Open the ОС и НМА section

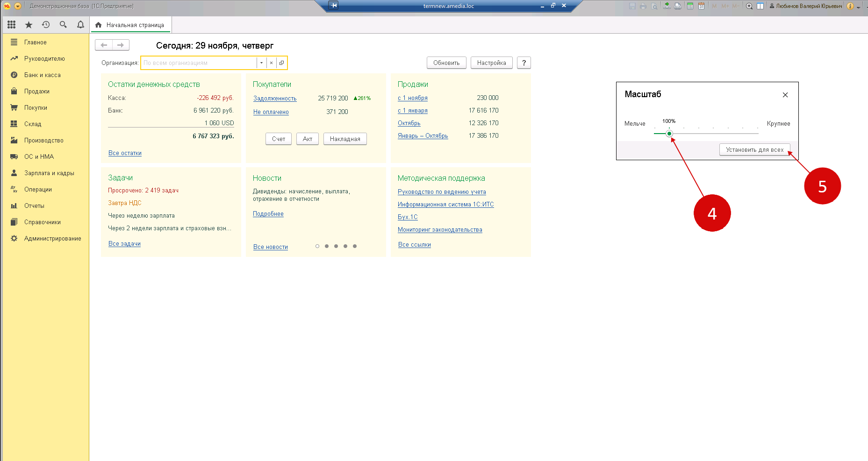(45, 156)
